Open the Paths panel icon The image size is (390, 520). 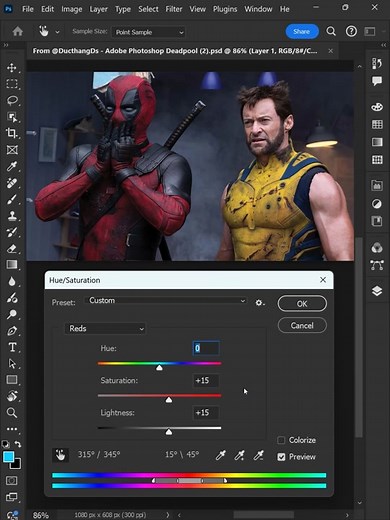pyautogui.click(x=377, y=265)
